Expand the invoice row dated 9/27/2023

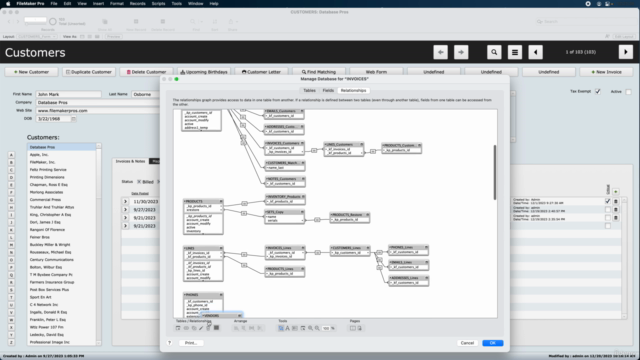125,210
